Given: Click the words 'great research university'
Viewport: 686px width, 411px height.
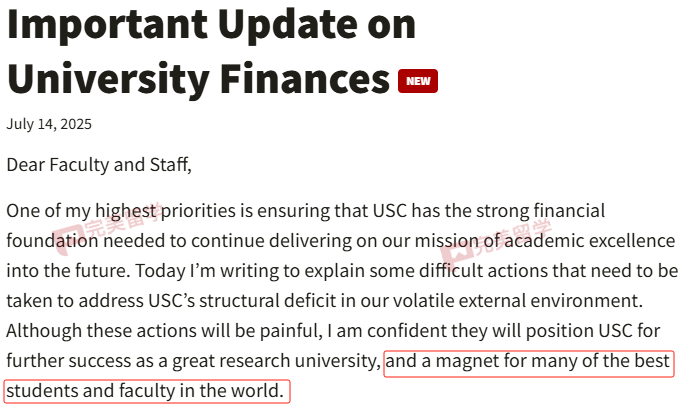Looking at the screenshot, I should pos(276,362).
